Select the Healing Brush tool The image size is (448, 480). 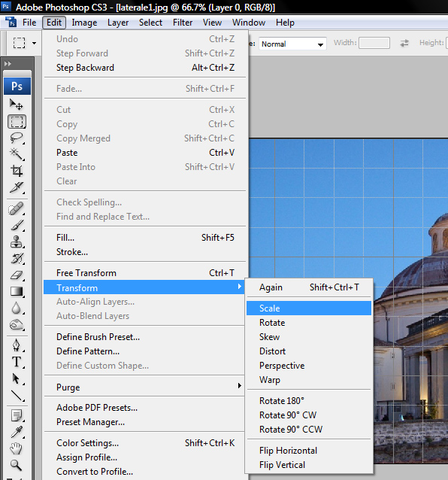(x=17, y=208)
